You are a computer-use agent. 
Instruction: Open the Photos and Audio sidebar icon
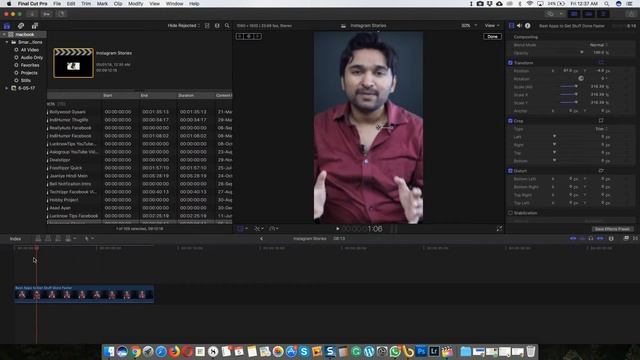pyautogui.click(x=21, y=26)
